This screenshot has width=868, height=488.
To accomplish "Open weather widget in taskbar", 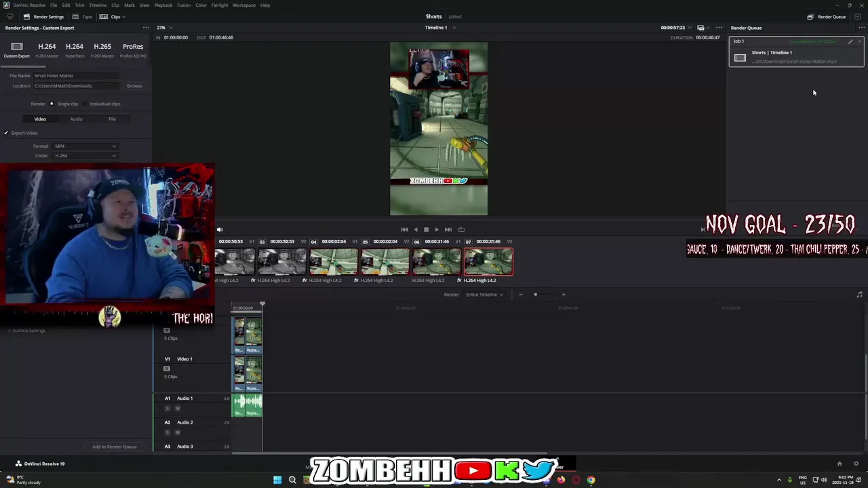I will [x=23, y=480].
